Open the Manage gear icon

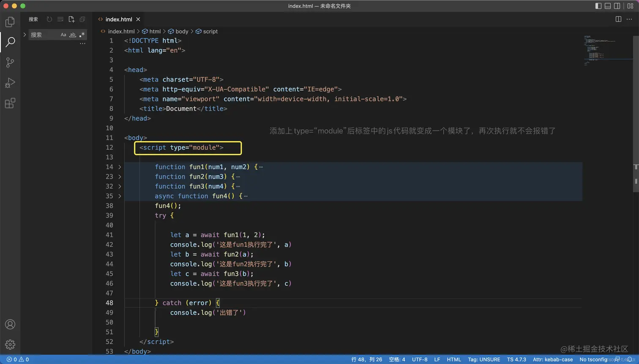10,344
